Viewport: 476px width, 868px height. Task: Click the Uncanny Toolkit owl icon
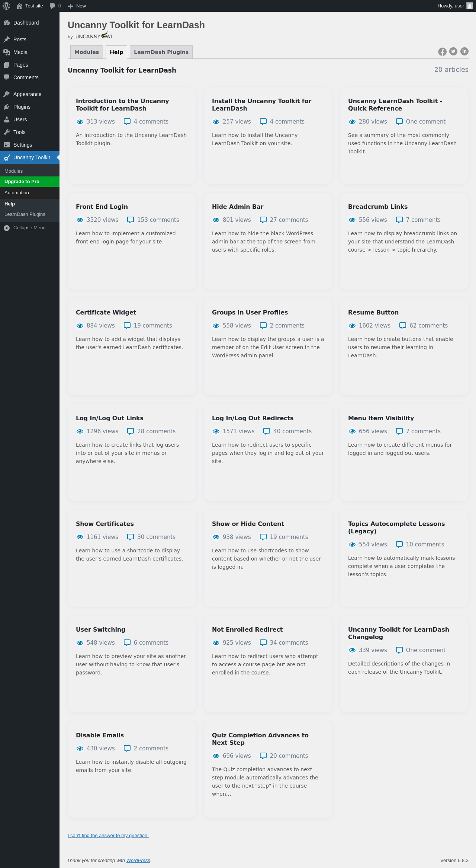(7, 157)
